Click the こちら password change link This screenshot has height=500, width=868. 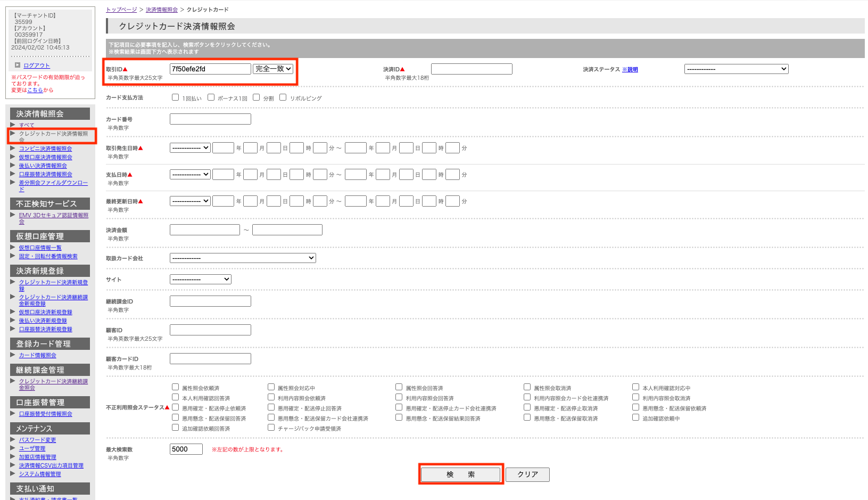pyautogui.click(x=35, y=90)
